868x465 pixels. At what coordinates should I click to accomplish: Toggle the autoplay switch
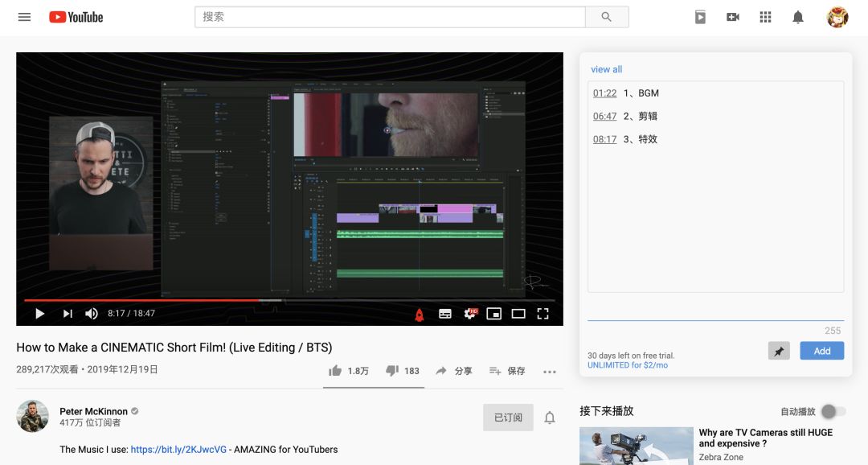click(833, 411)
